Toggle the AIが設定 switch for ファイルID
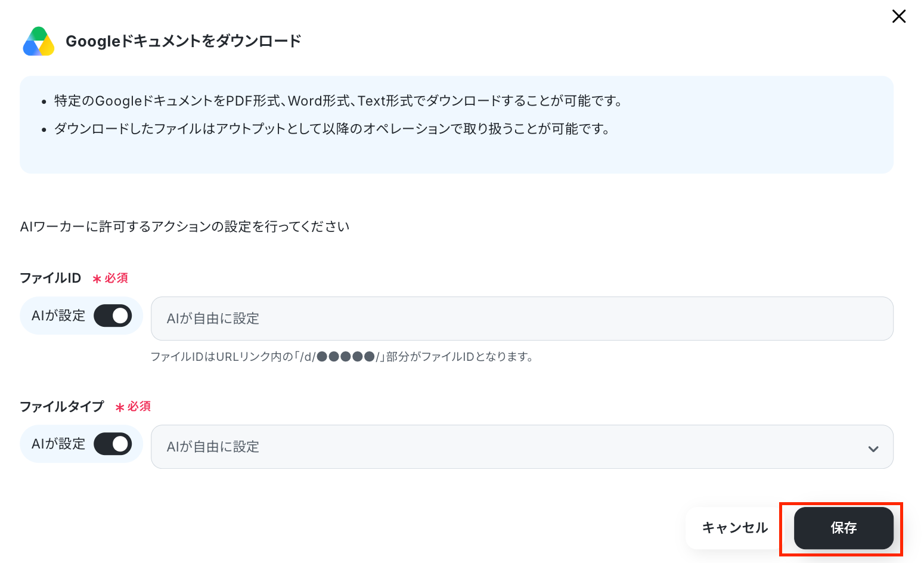The height and width of the screenshot is (563, 924). pos(113,315)
